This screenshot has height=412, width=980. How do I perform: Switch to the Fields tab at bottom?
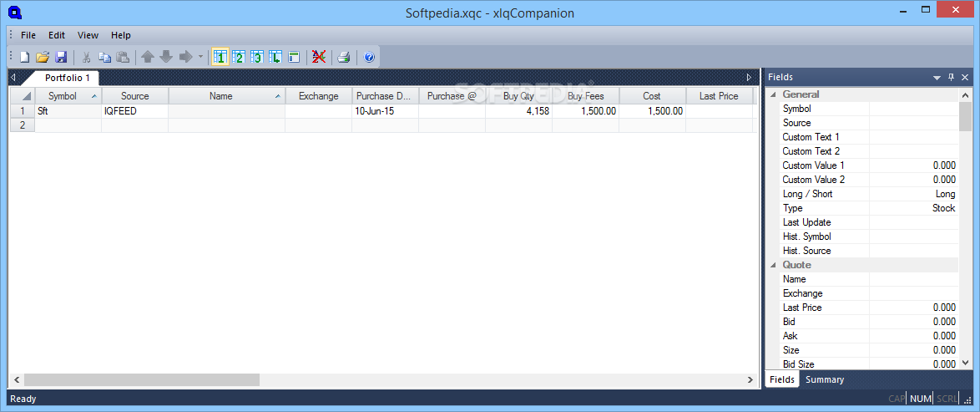[781, 379]
